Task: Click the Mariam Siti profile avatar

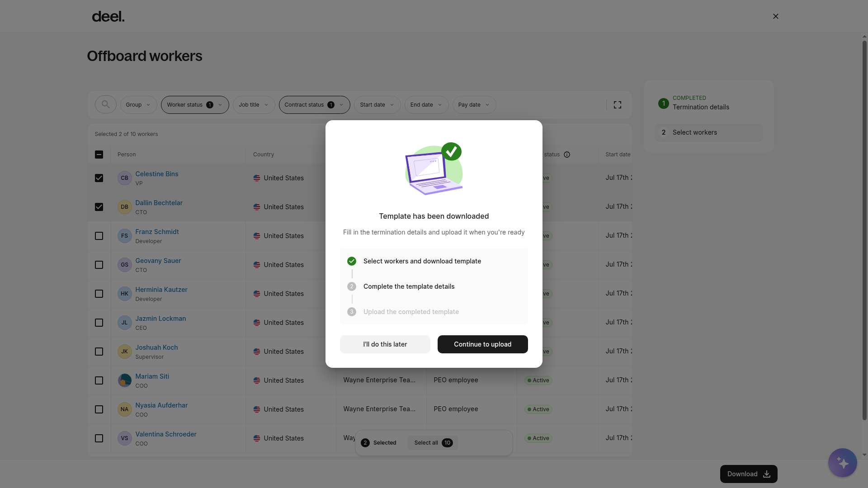Action: pyautogui.click(x=124, y=380)
